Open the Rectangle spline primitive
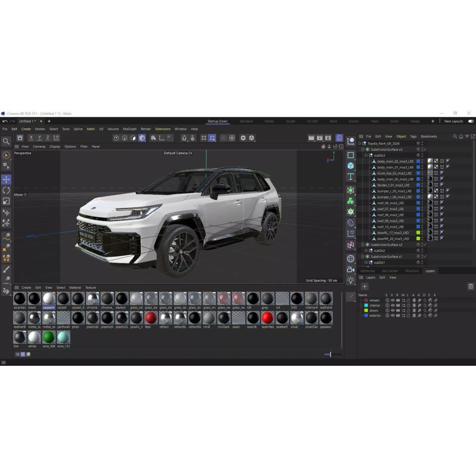Screen dimensions: 476x476 pyautogui.click(x=351, y=155)
